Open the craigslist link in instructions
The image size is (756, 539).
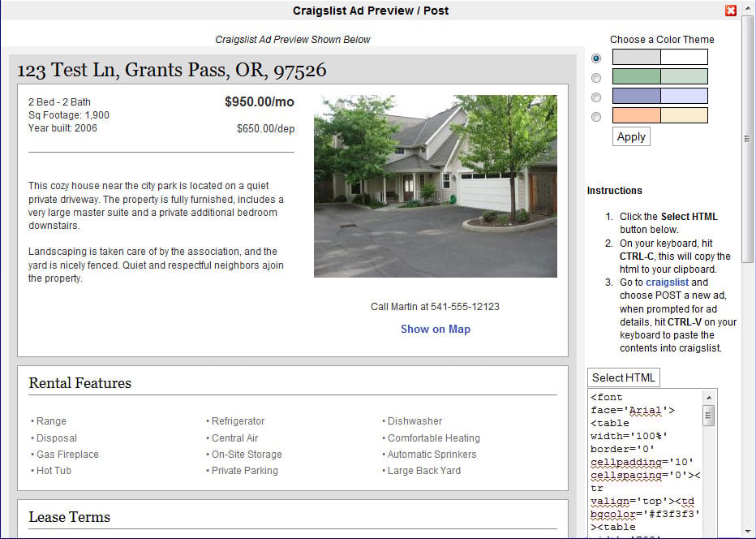coord(667,282)
